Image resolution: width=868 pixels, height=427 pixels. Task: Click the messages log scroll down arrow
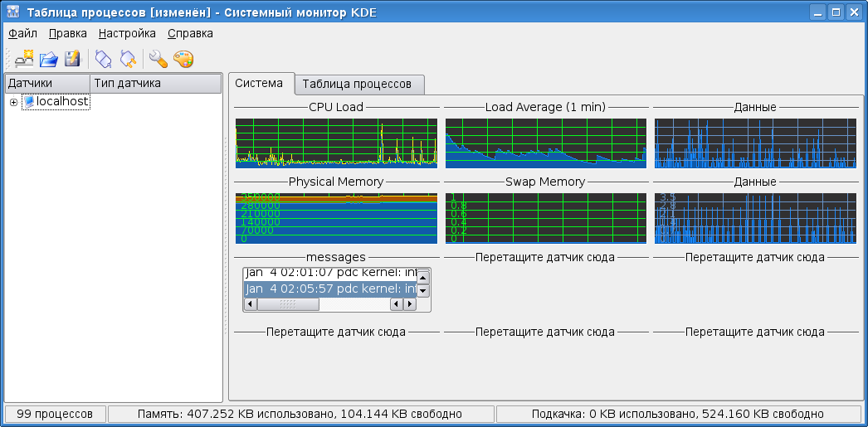click(423, 290)
